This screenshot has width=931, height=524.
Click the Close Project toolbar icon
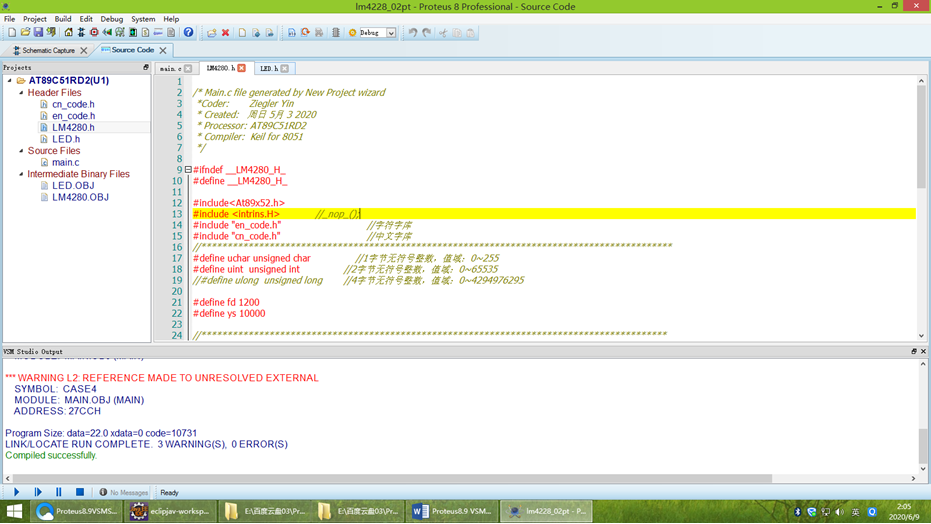click(x=52, y=33)
